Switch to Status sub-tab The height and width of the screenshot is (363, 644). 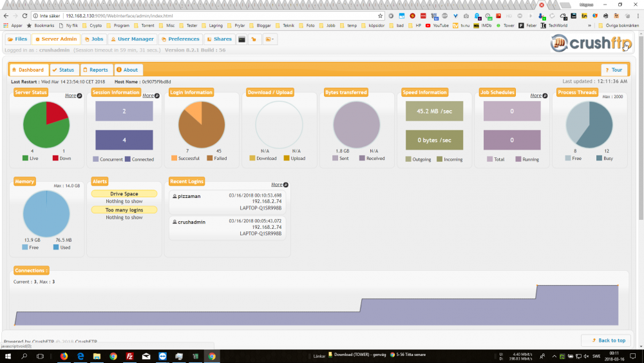coord(63,70)
